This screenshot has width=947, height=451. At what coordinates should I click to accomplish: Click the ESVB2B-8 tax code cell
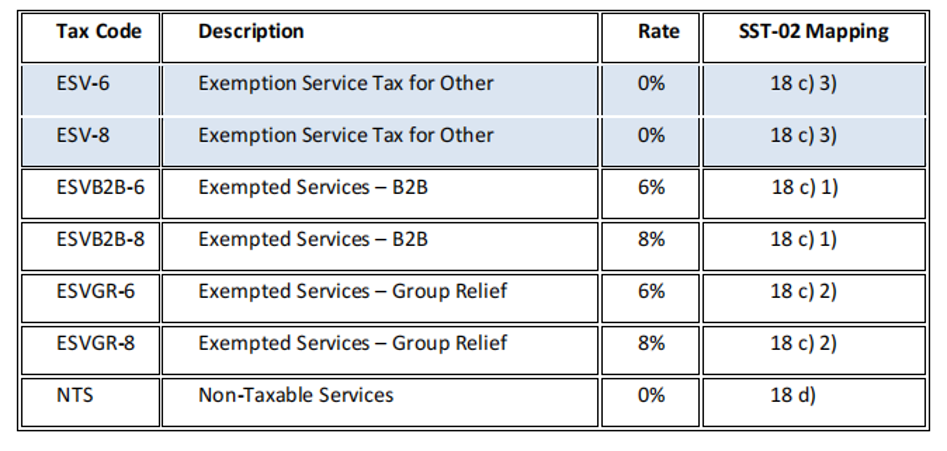(x=101, y=239)
